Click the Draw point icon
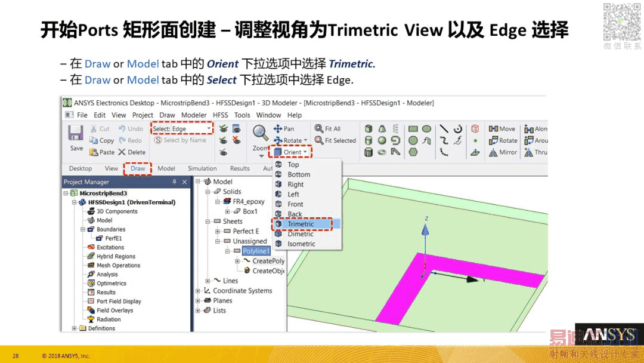The height and width of the screenshot is (363, 644). (475, 140)
